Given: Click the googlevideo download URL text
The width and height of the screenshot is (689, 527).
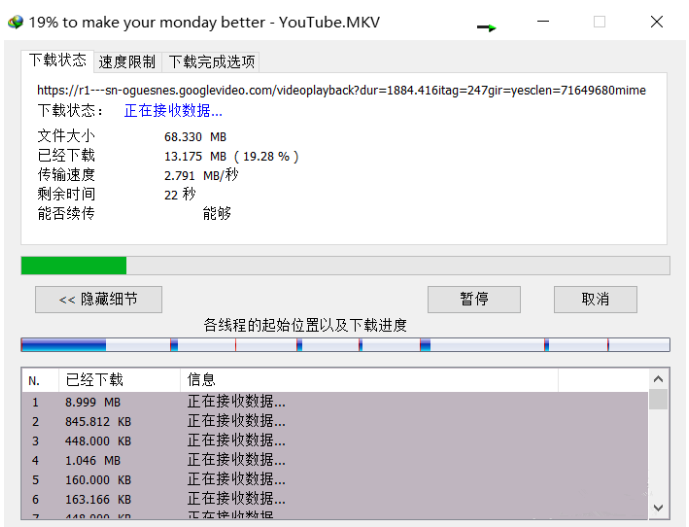Looking at the screenshot, I should pos(341,91).
